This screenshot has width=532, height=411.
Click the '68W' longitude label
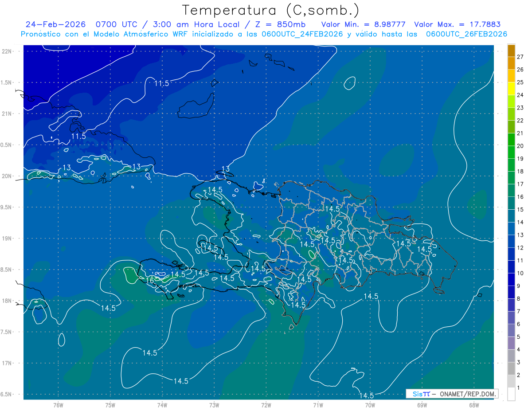[473, 405]
